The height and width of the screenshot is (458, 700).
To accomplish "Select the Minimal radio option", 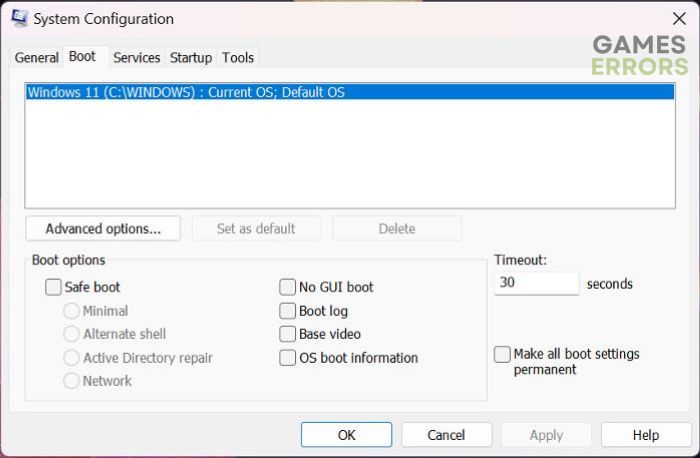I will 71,311.
